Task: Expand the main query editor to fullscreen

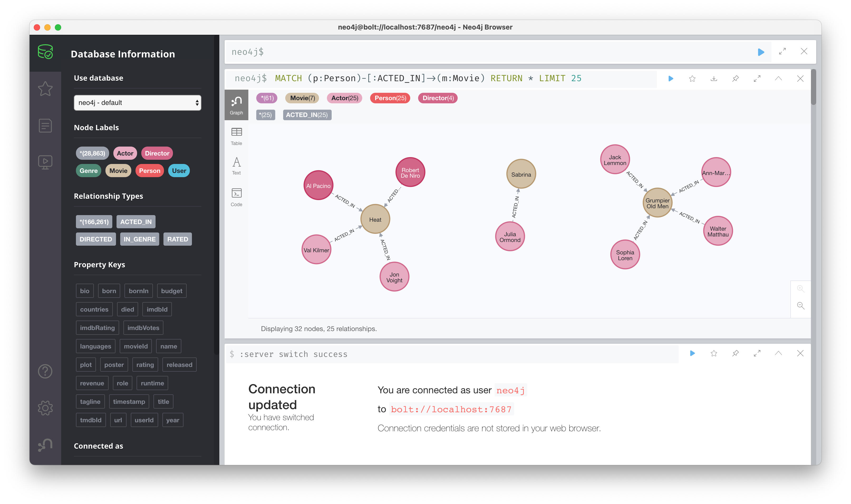Action: click(782, 52)
